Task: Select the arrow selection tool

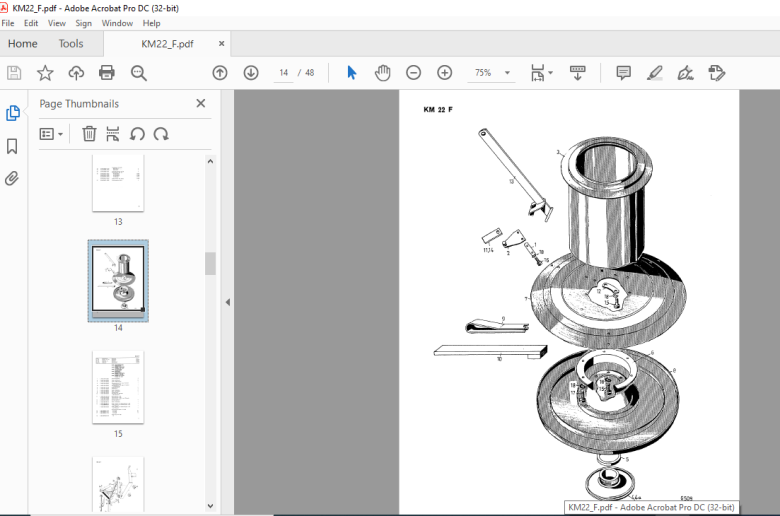Action: click(x=352, y=73)
